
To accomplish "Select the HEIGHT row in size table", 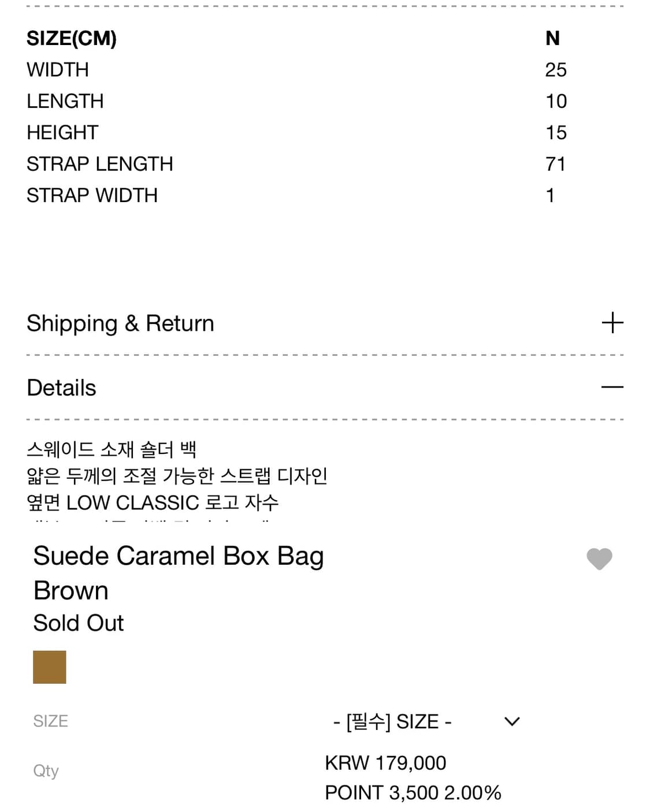I will [62, 133].
